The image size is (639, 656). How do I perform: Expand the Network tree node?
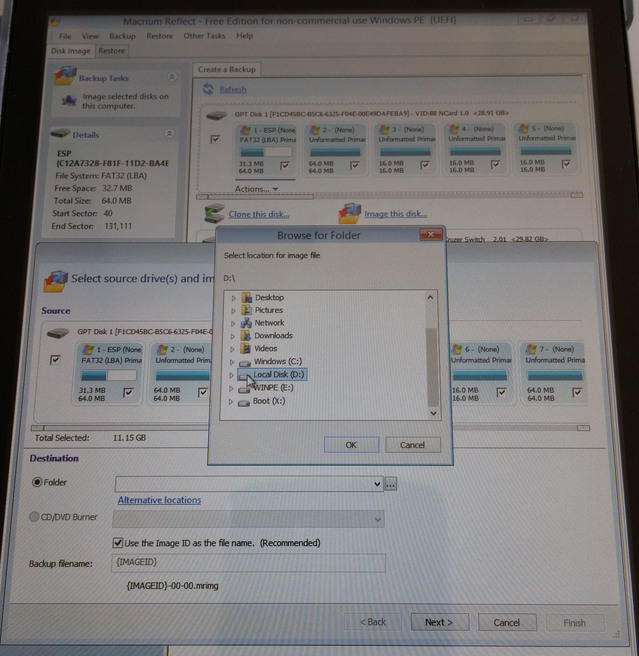(x=233, y=323)
